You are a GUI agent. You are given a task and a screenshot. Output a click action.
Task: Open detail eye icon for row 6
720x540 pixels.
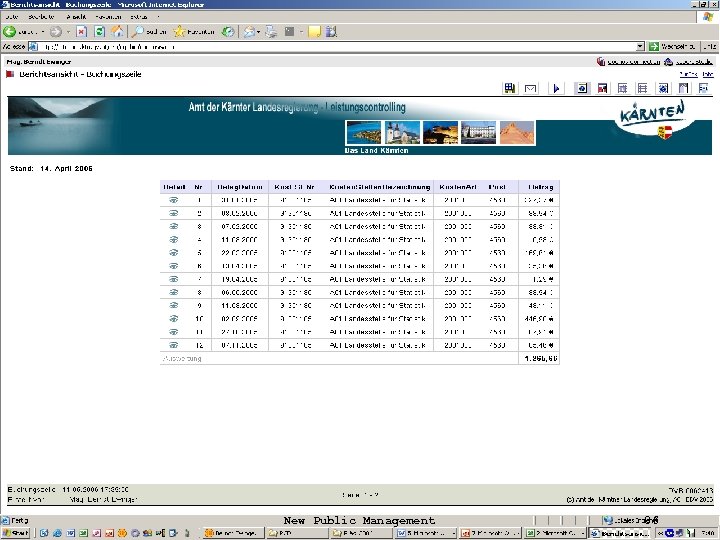(x=173, y=266)
